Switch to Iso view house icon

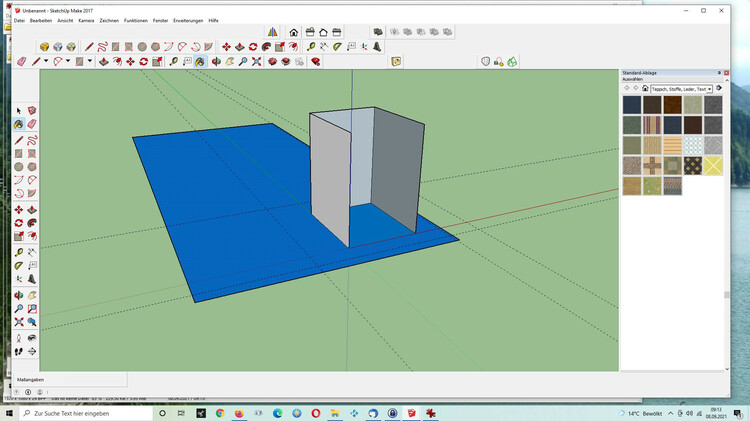[x=294, y=32]
